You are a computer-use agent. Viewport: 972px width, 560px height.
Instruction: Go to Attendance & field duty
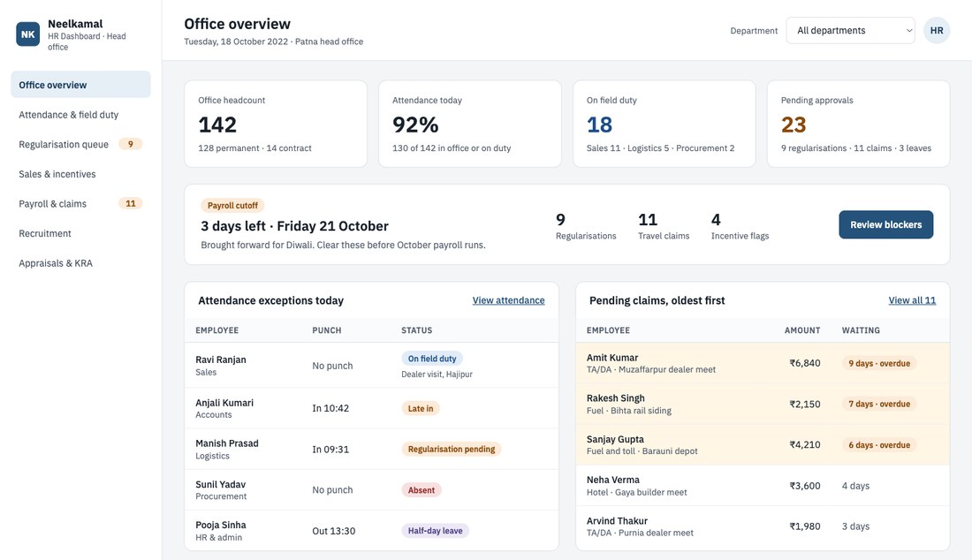pyautogui.click(x=80, y=115)
